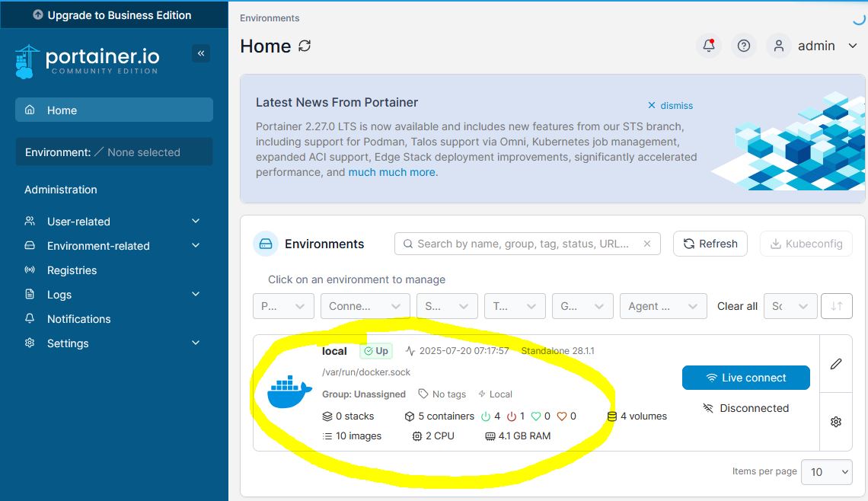Click the containers cube icon
The width and height of the screenshot is (868, 501).
410,416
